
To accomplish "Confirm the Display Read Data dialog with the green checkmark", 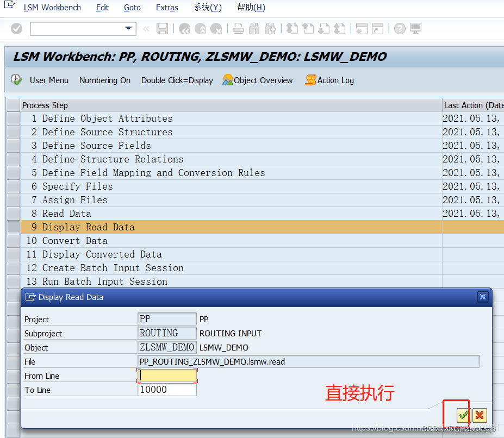I will click(x=463, y=415).
